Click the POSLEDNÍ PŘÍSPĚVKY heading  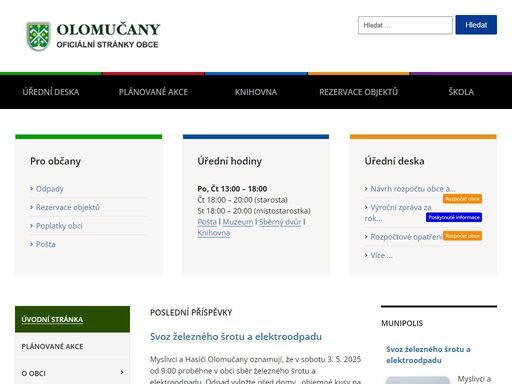click(191, 313)
